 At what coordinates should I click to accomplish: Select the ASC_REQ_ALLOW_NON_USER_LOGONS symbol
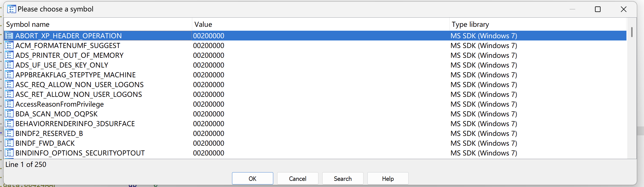(x=79, y=85)
